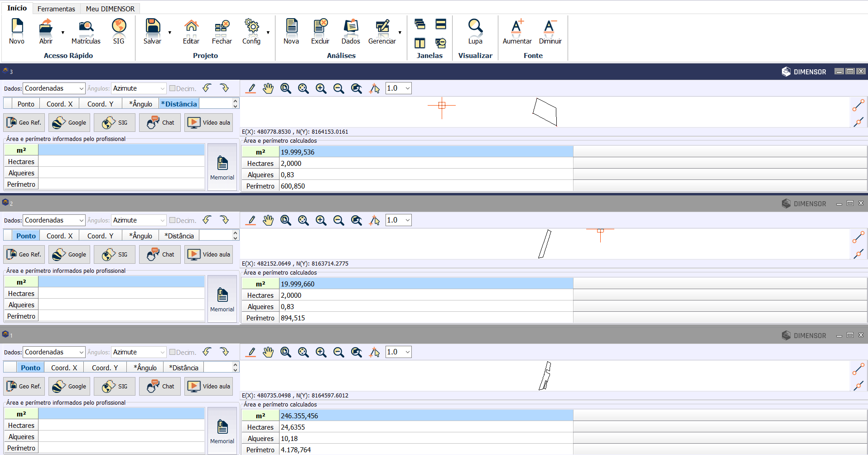This screenshot has height=455, width=868.
Task: Click the Memorial button in window 3
Action: click(x=222, y=167)
